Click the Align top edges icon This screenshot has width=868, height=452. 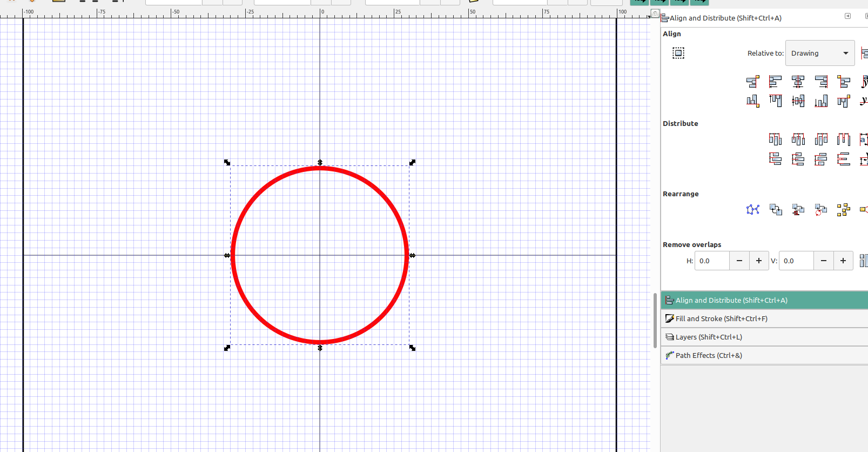775,101
